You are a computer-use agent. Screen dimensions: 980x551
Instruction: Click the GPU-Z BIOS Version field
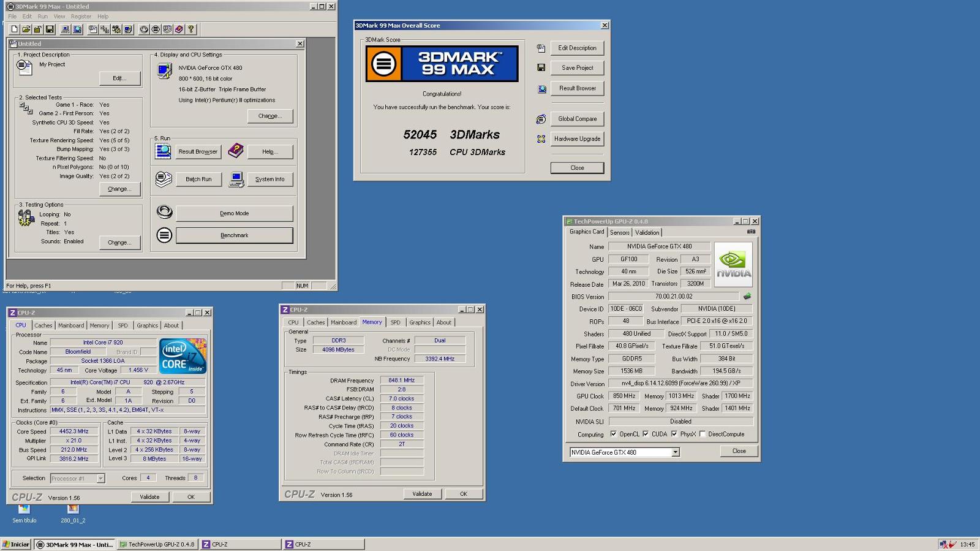pyautogui.click(x=674, y=297)
